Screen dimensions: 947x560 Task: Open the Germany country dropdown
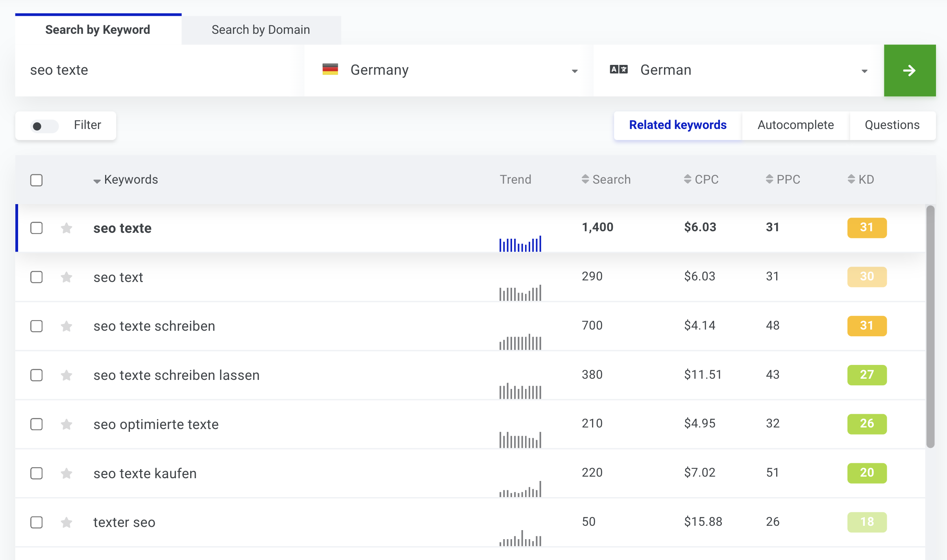click(449, 70)
